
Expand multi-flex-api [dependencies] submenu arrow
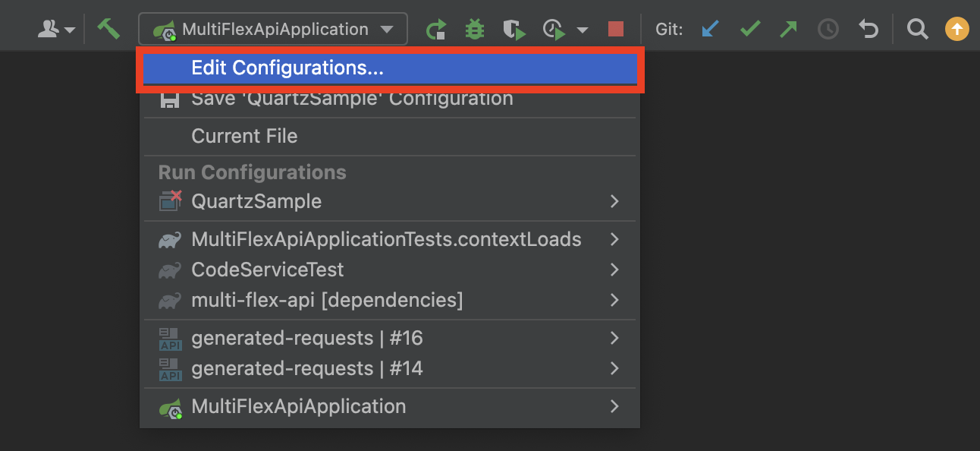coord(614,300)
